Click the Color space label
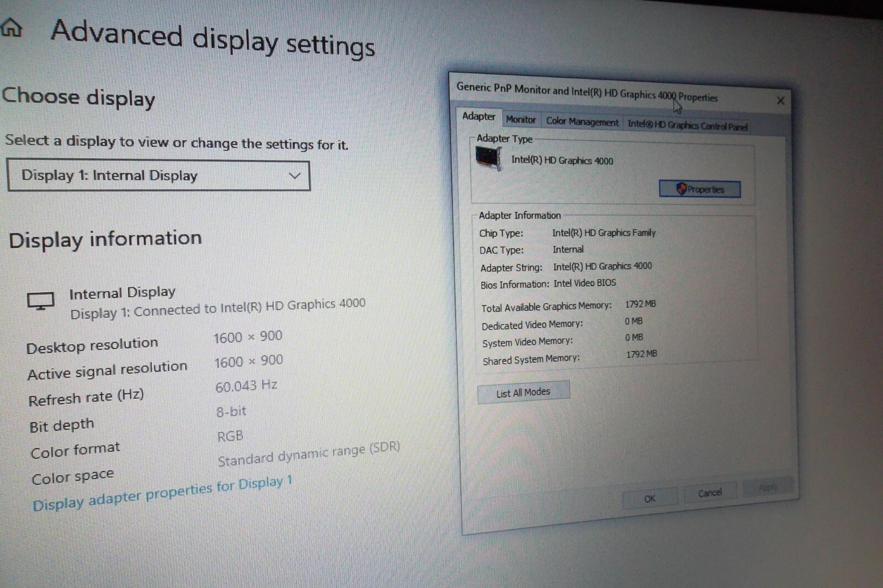Screen dimensions: 883x588 [72, 476]
